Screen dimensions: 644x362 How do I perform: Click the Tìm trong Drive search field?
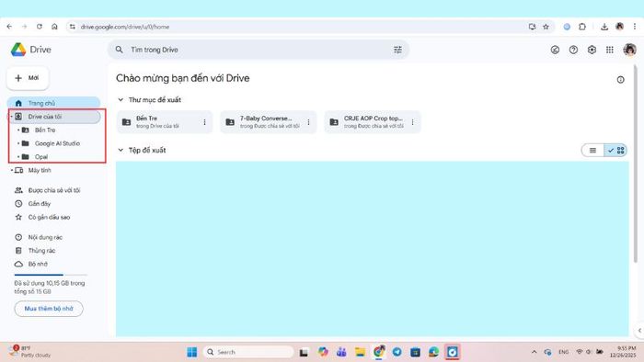(259, 50)
